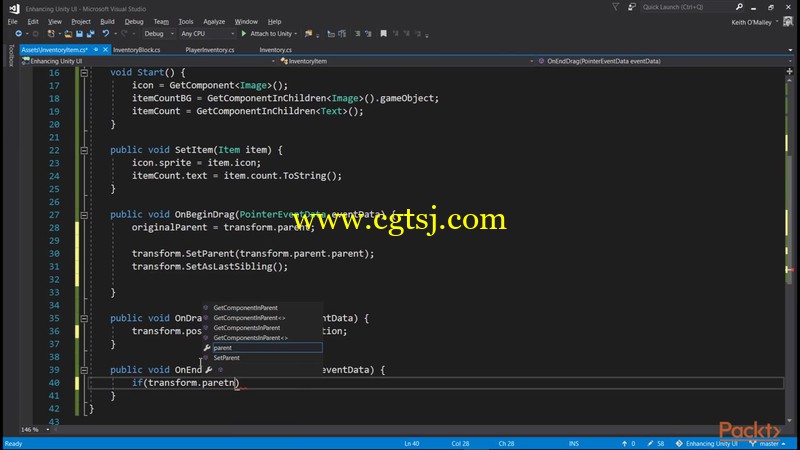Open the Debug configuration dropdown
The image size is (800, 450).
[x=159, y=34]
